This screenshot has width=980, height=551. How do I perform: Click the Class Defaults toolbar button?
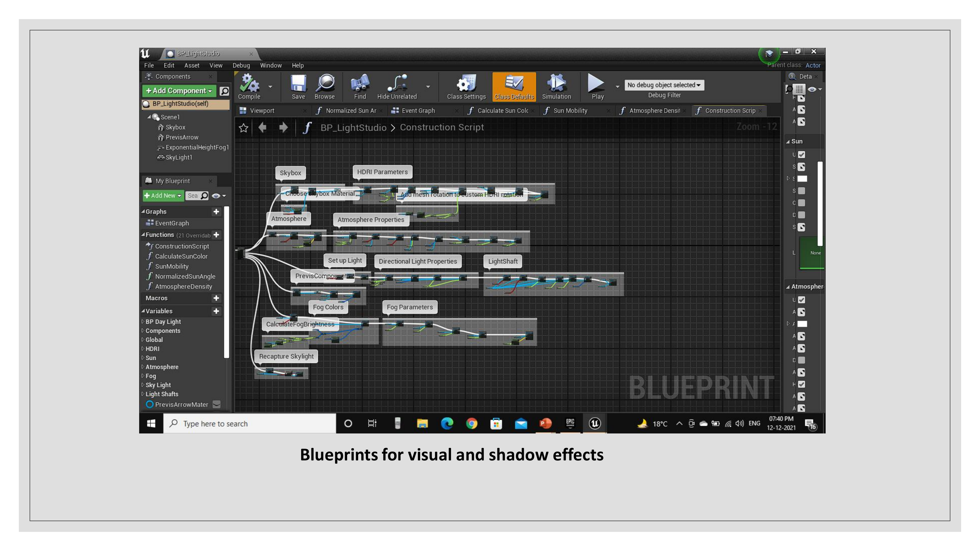[514, 87]
